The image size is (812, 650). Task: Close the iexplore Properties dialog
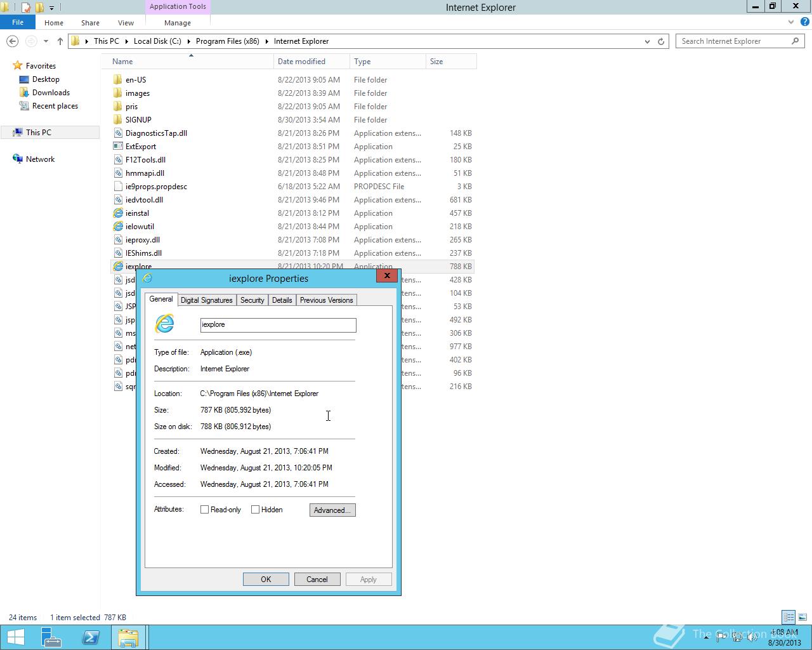click(387, 275)
